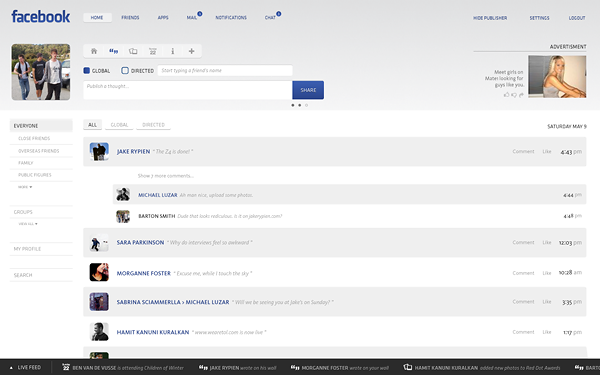The height and width of the screenshot is (375, 600).
Task: Expand the Live Feed arrow
Action: pos(11,368)
